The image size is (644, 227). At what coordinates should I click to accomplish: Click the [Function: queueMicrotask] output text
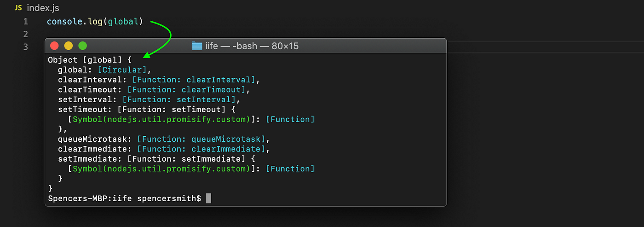[201, 139]
